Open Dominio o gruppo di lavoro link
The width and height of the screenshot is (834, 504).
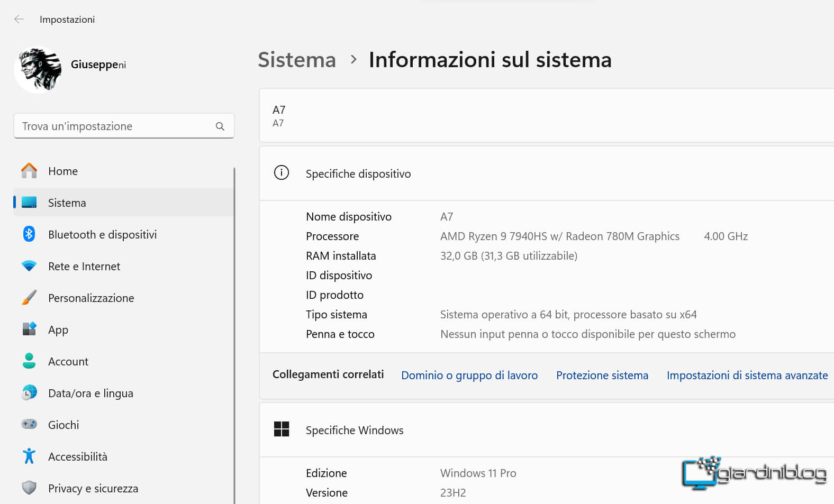point(469,375)
